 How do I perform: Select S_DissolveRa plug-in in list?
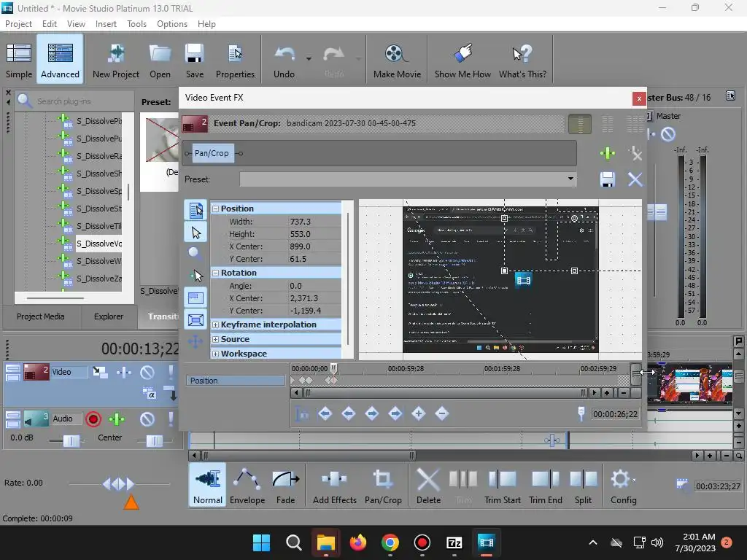(99, 156)
